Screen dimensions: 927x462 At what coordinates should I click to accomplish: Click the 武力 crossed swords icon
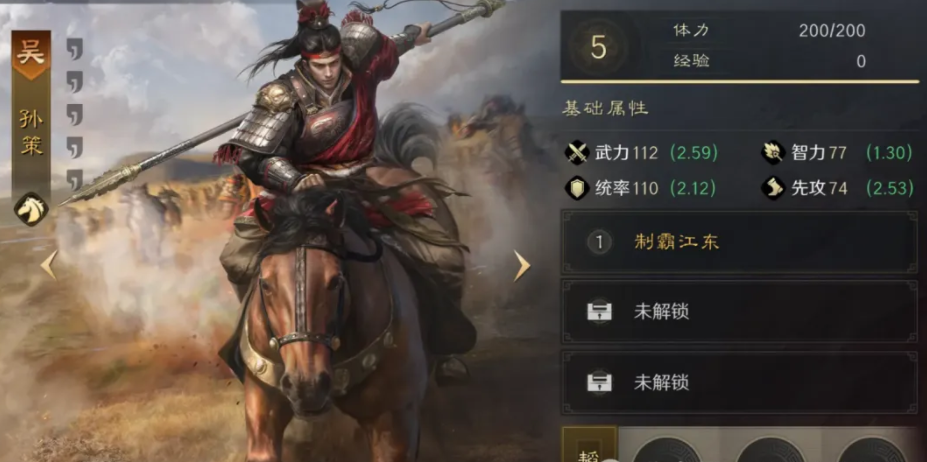(576, 154)
